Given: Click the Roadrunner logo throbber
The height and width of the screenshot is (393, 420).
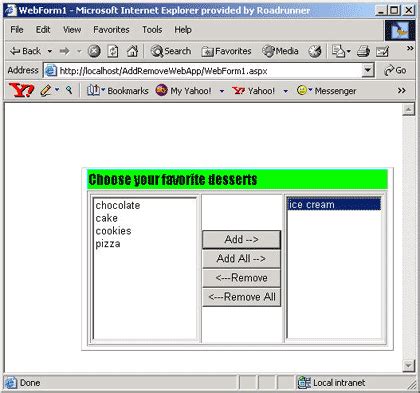Looking at the screenshot, I should pos(400,30).
